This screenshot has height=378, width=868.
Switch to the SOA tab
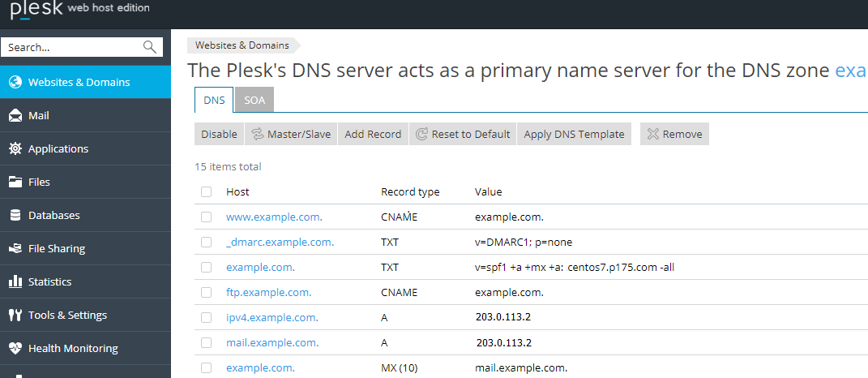(254, 100)
